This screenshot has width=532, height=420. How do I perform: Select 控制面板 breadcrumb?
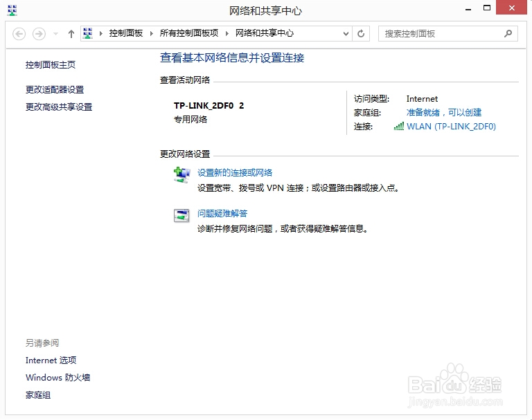click(x=126, y=33)
